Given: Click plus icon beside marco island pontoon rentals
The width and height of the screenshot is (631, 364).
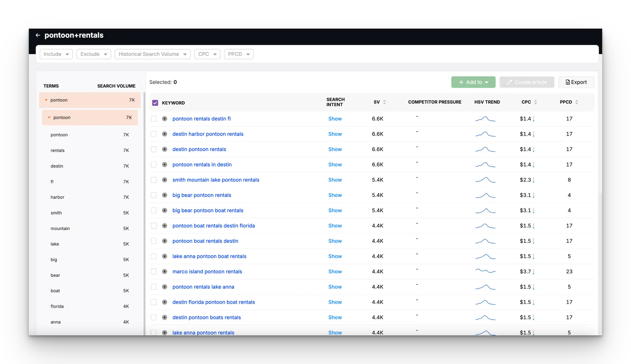Looking at the screenshot, I should pyautogui.click(x=165, y=271).
